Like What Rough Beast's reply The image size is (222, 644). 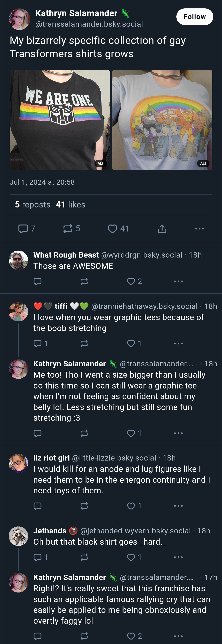[x=134, y=281]
